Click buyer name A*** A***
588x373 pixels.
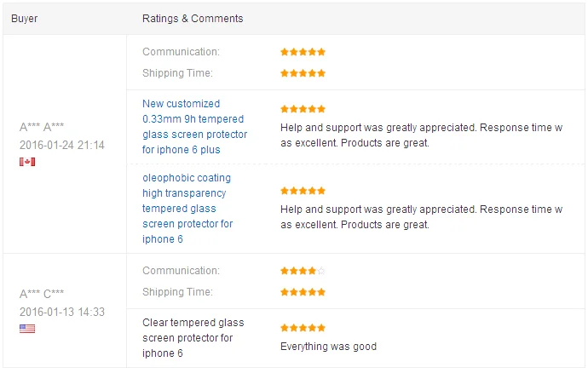tap(42, 128)
